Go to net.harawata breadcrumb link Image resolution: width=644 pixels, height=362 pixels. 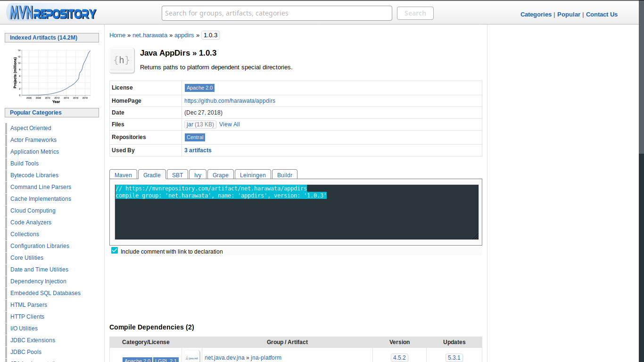pyautogui.click(x=150, y=35)
